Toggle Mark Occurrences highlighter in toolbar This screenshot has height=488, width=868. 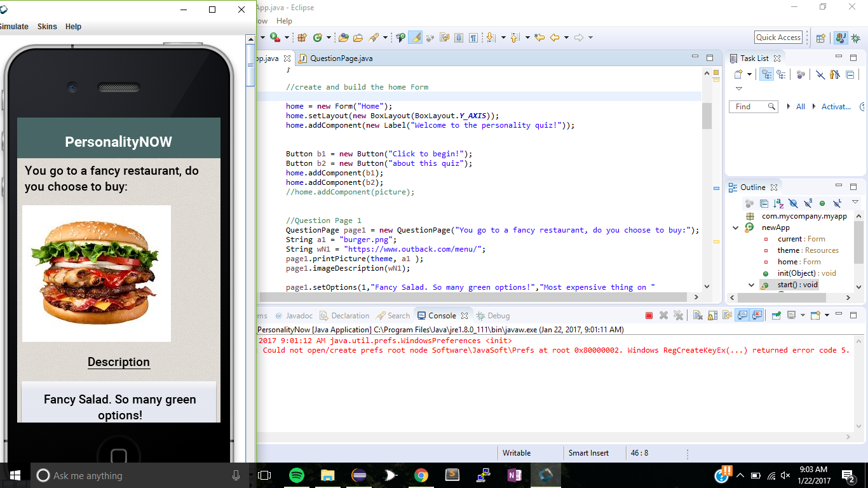[416, 37]
